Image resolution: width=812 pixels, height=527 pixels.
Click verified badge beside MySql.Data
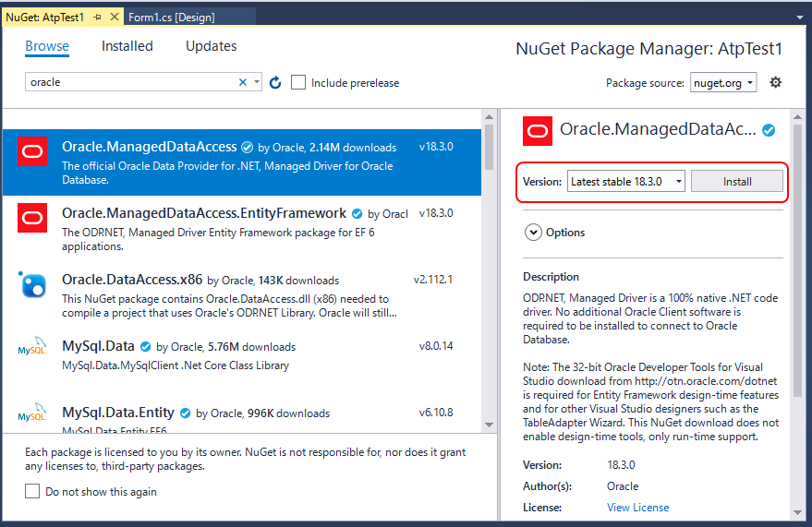coord(146,346)
